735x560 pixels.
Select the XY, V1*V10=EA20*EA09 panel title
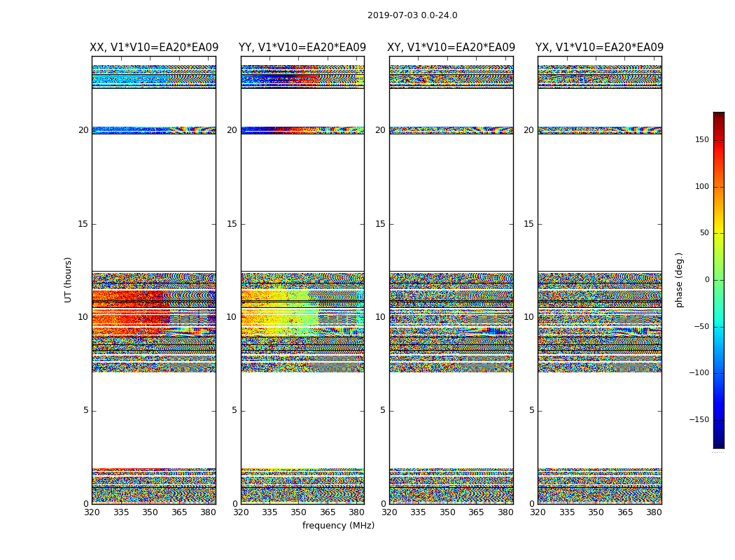tap(451, 48)
